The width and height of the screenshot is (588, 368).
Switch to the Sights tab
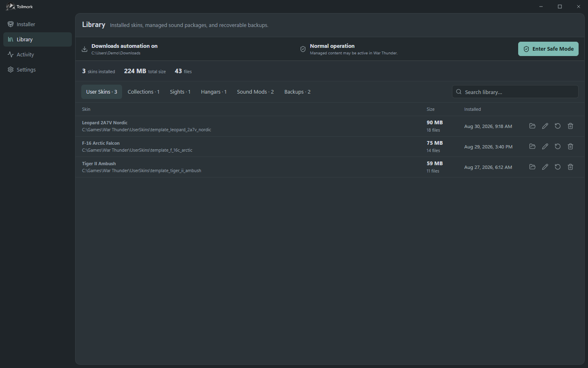[180, 92]
